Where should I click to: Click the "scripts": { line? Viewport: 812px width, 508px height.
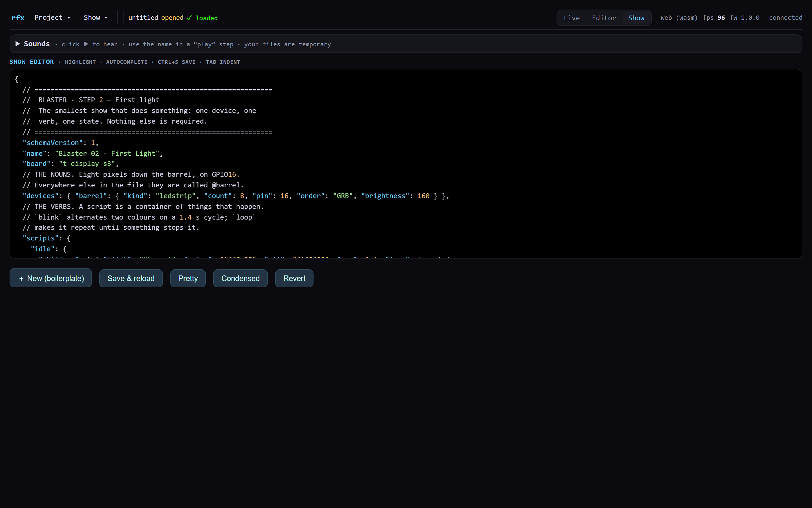tap(46, 238)
